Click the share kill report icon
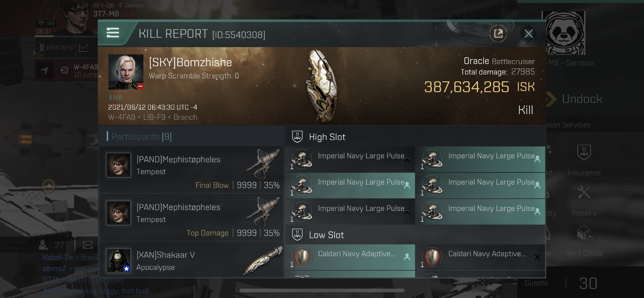This screenshot has height=298, width=644. (x=498, y=34)
